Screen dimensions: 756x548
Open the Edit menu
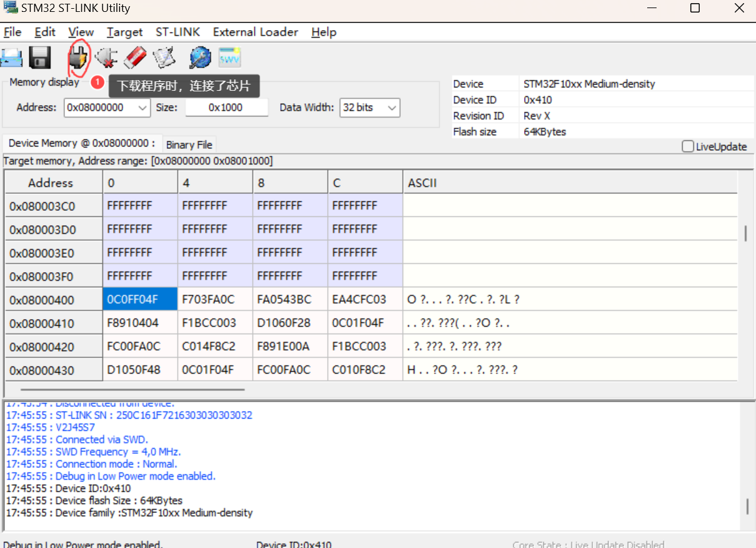pos(45,32)
